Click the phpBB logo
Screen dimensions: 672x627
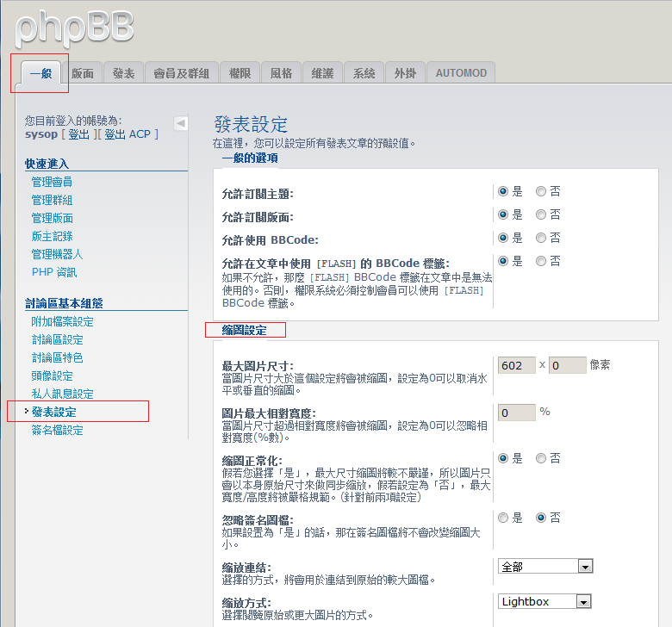coord(74,28)
